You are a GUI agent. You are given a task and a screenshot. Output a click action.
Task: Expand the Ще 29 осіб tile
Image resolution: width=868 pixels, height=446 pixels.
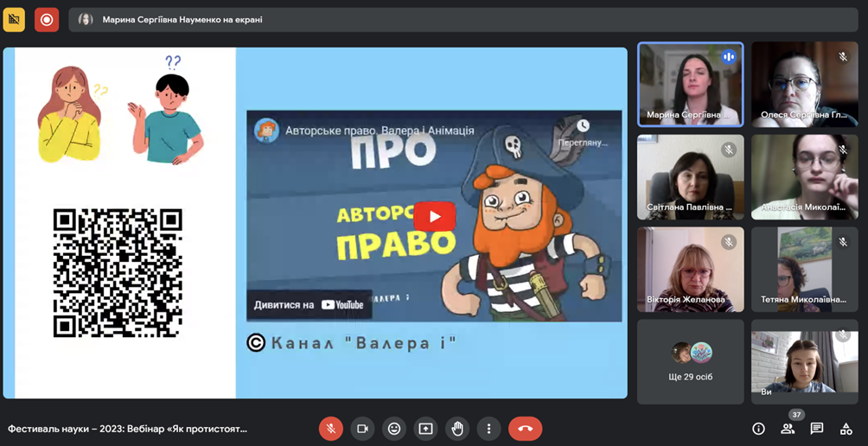[690, 361]
